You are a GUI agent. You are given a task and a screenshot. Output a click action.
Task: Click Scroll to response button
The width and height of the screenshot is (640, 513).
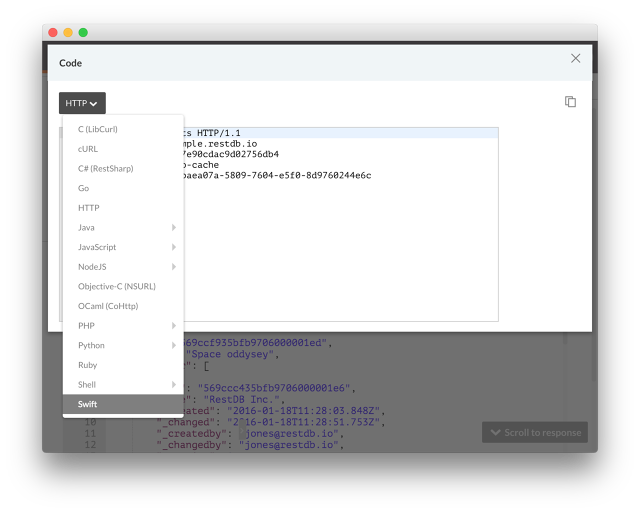coord(535,433)
